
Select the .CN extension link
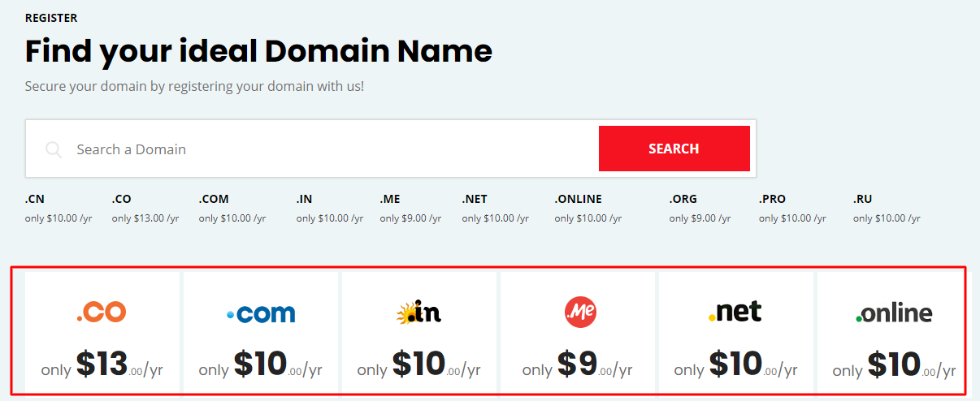[x=34, y=199]
